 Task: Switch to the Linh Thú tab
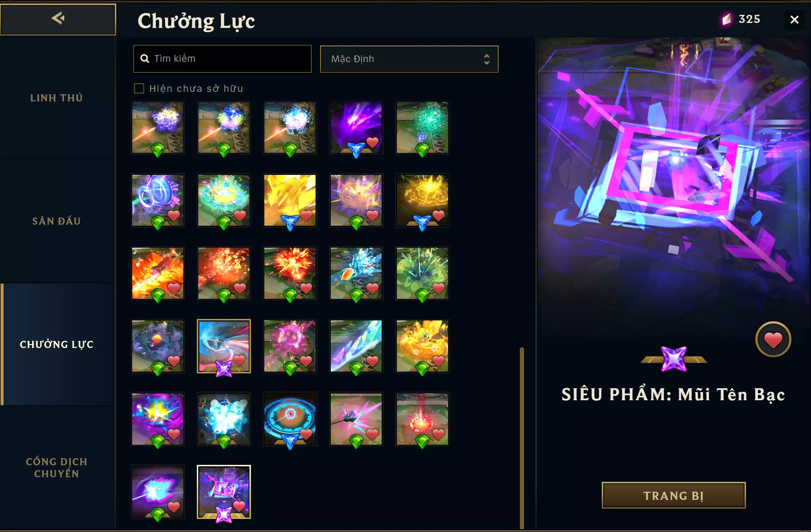click(57, 98)
